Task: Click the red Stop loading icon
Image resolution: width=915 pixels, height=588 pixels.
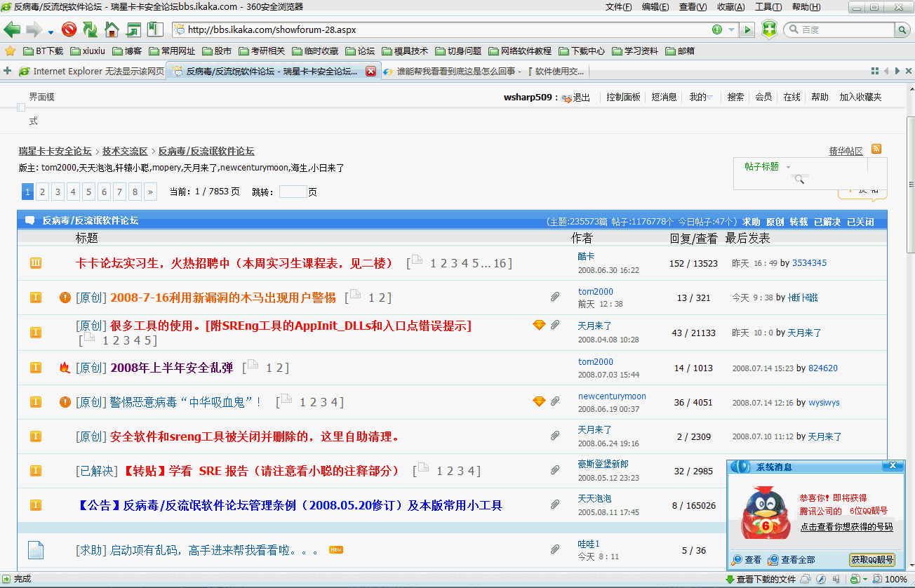Action: pyautogui.click(x=69, y=29)
